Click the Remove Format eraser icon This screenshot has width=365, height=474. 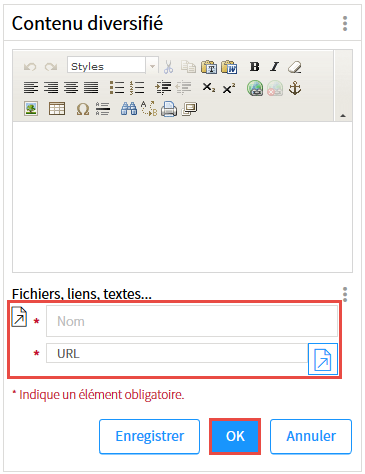click(x=295, y=67)
